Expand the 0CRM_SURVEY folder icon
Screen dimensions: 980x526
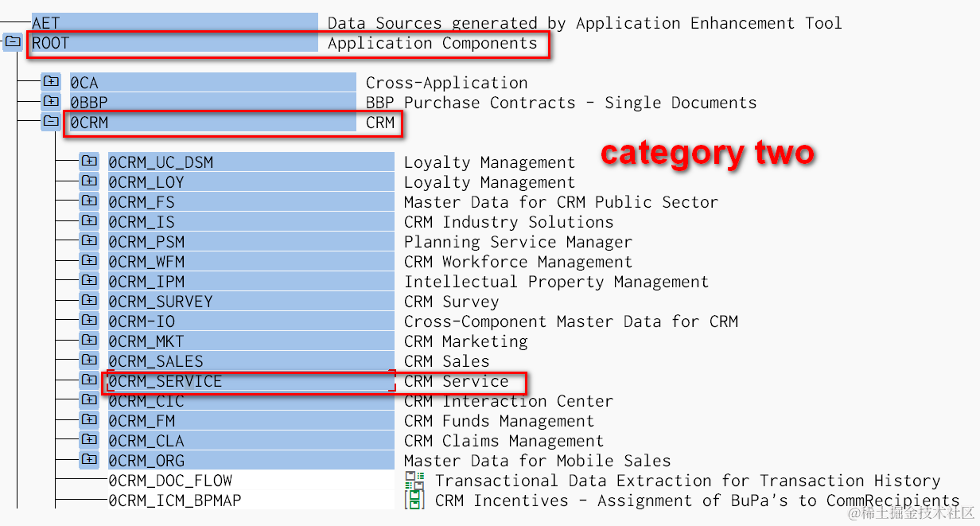point(89,301)
